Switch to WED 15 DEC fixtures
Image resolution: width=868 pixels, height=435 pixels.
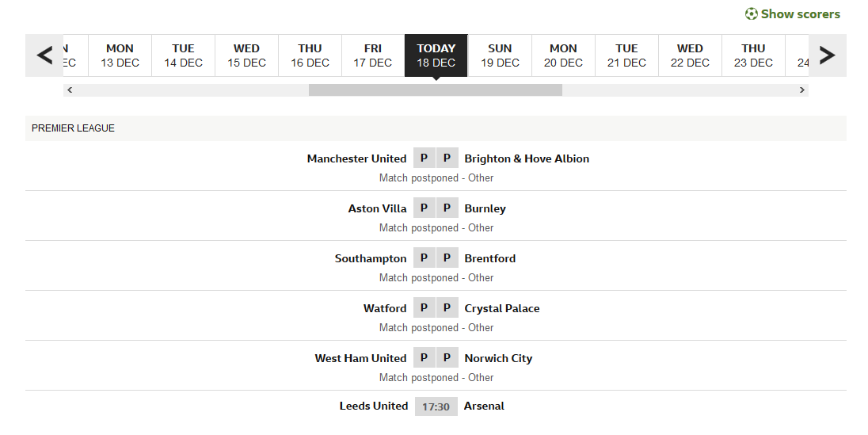click(x=246, y=55)
